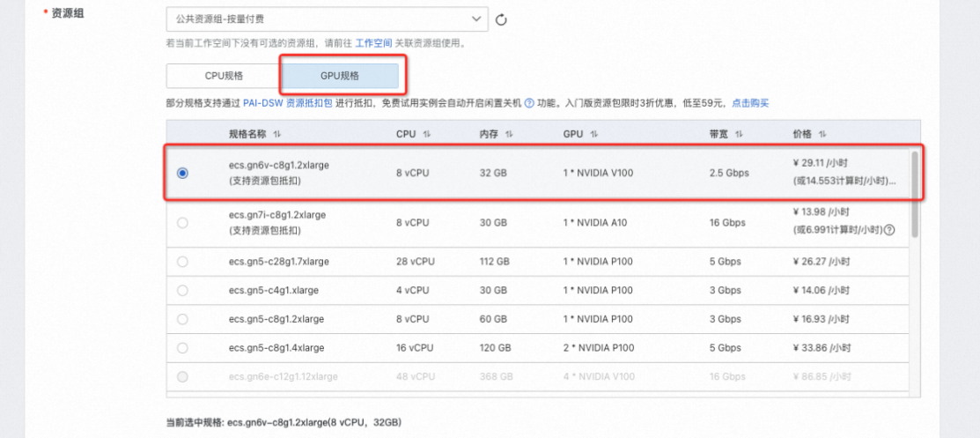Click the ¥ 29.11 /小时 price
The image size is (980, 438).
pyautogui.click(x=822, y=163)
